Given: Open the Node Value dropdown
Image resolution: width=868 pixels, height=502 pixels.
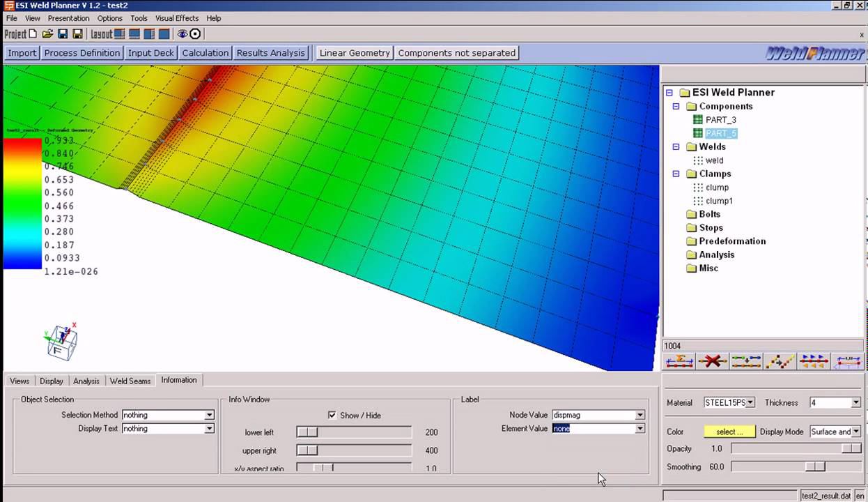Looking at the screenshot, I should [x=640, y=415].
